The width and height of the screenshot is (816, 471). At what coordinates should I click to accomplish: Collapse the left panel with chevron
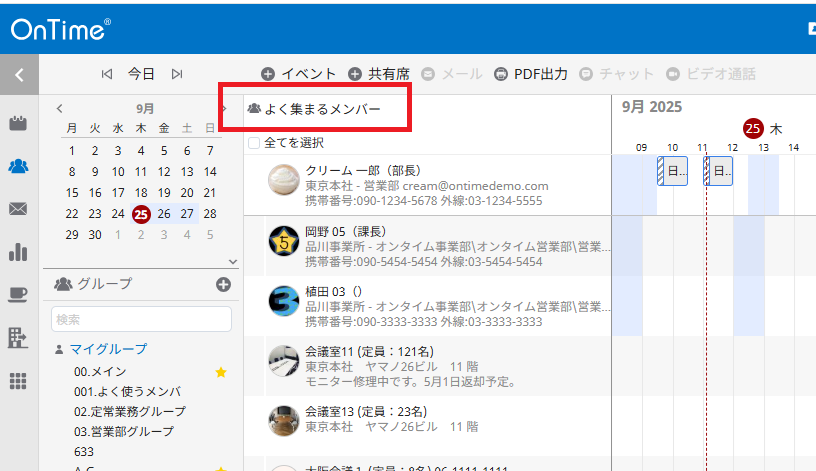pos(19,74)
